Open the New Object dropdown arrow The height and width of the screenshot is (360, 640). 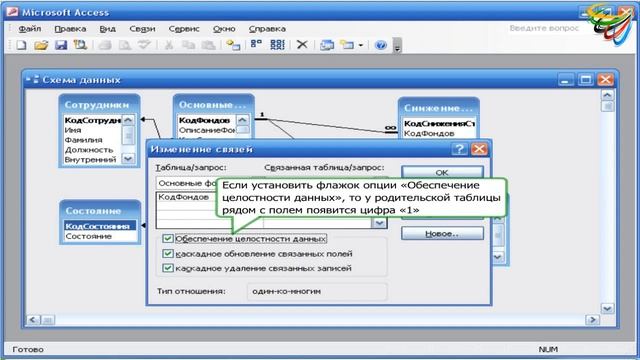coord(360,45)
